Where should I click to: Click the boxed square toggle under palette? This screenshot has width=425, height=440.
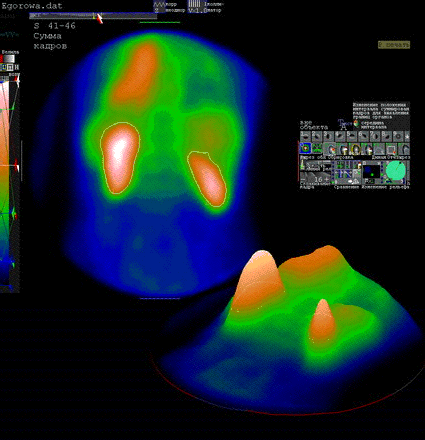10,67
